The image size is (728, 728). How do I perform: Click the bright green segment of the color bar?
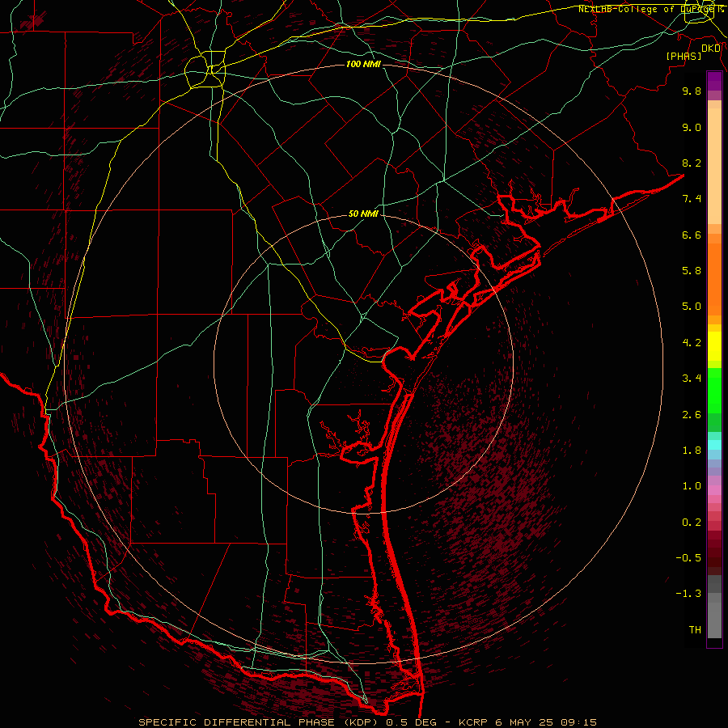(714, 390)
